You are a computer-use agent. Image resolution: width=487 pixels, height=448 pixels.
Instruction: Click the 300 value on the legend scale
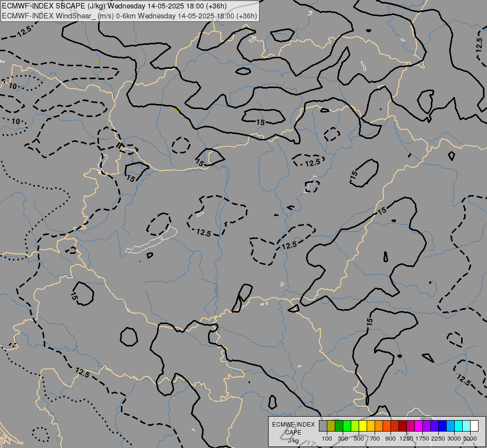coord(343,439)
